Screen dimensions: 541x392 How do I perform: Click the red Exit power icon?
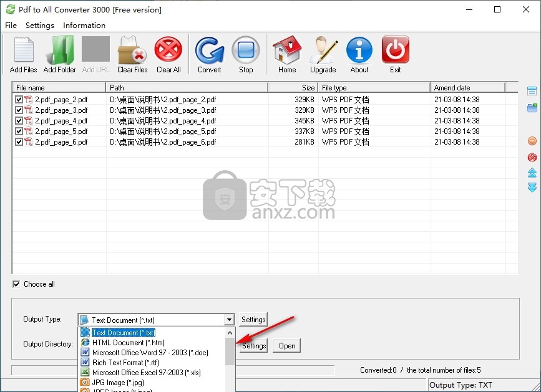coord(396,50)
